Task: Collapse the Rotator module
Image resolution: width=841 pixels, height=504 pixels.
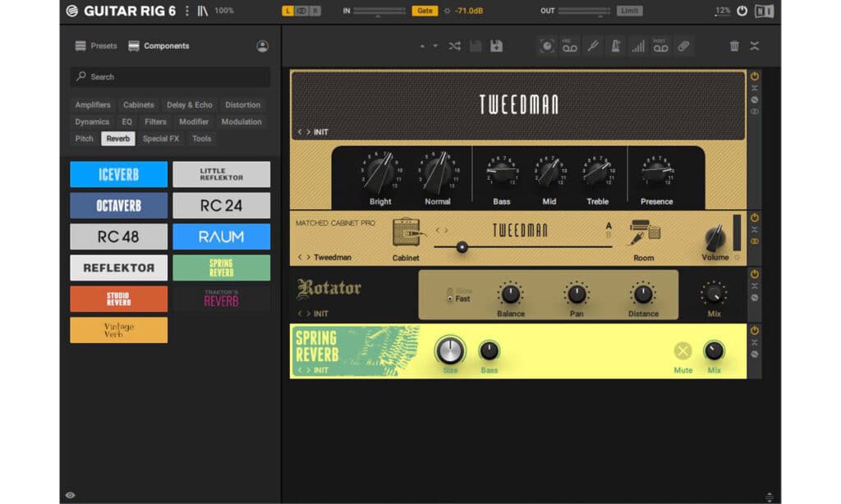Action: [x=755, y=286]
